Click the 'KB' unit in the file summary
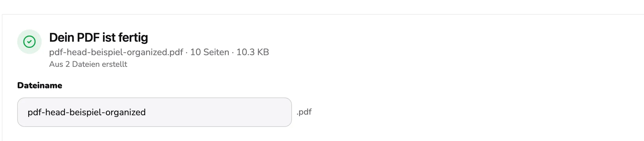This screenshot has height=141, width=644. click(263, 52)
